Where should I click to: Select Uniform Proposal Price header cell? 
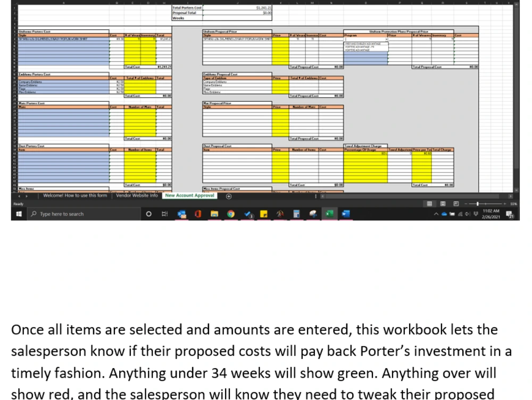click(237, 31)
